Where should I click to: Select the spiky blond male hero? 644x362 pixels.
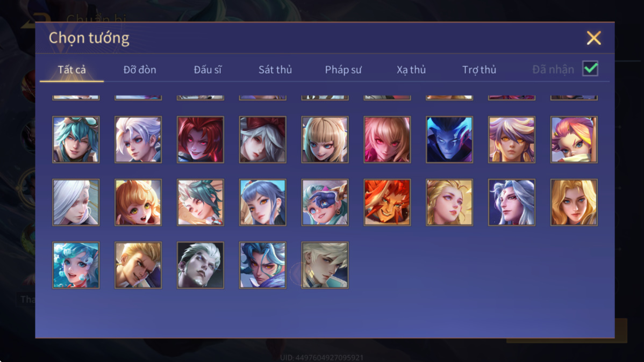click(x=138, y=265)
